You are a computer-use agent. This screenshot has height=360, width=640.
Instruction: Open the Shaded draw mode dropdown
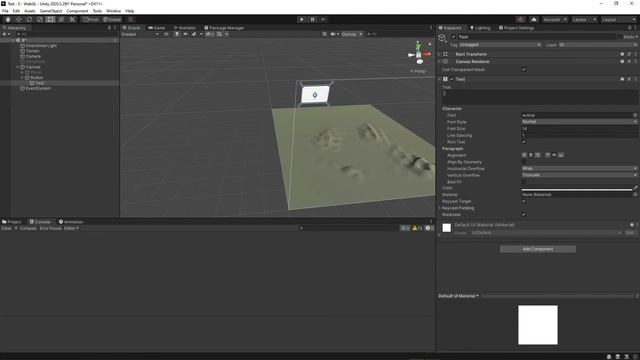pos(140,34)
